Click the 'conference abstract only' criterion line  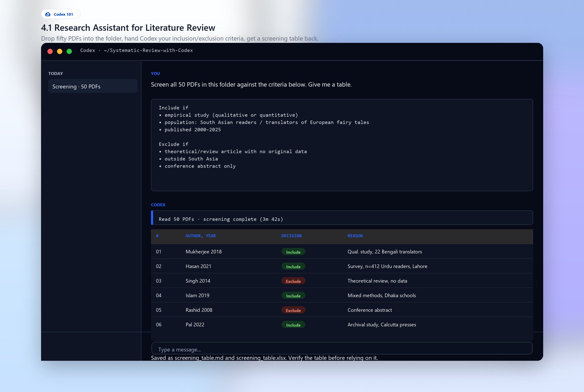point(197,166)
